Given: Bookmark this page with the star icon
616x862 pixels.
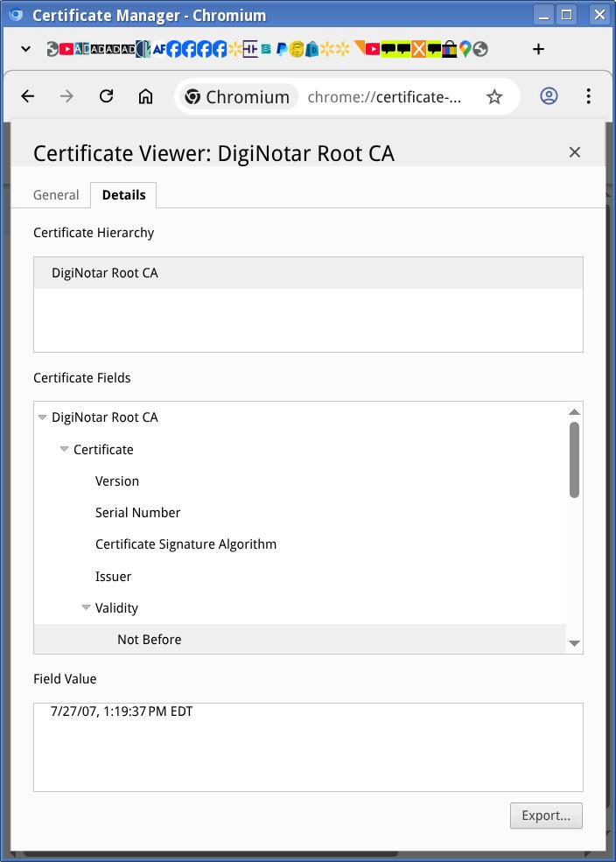Looking at the screenshot, I should point(494,97).
